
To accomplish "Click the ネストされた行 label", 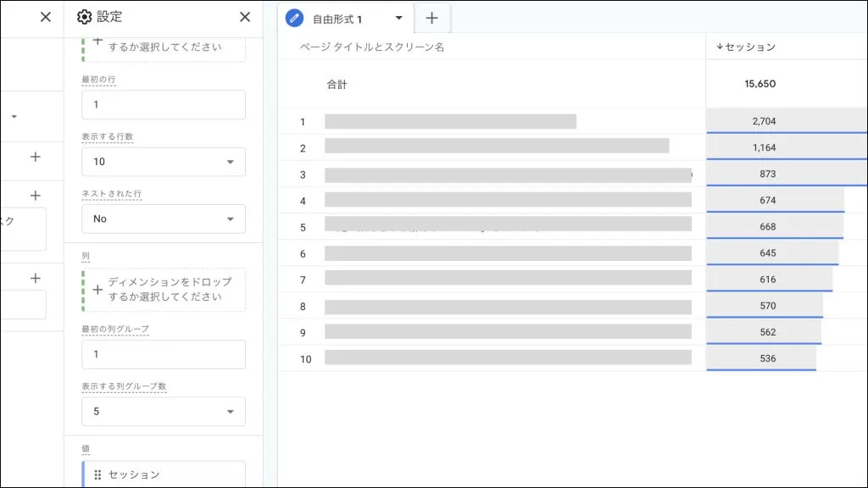I will click(x=111, y=194).
